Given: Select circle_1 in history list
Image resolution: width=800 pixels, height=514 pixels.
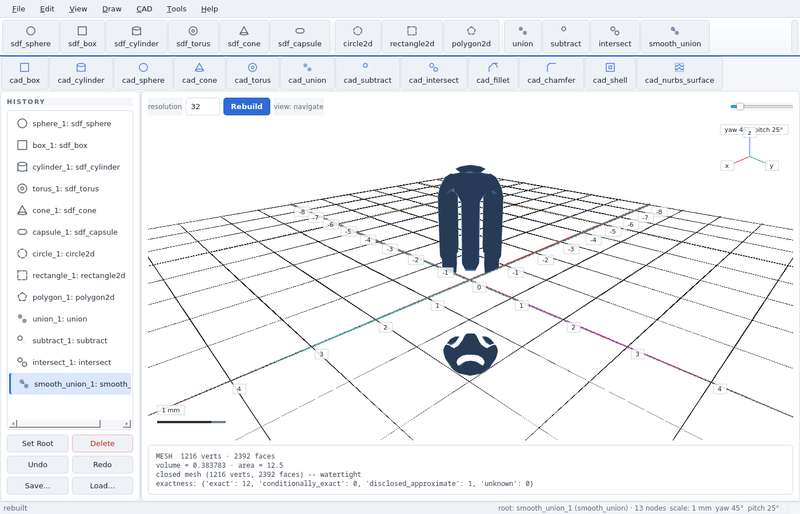Looking at the screenshot, I should coord(70,254).
